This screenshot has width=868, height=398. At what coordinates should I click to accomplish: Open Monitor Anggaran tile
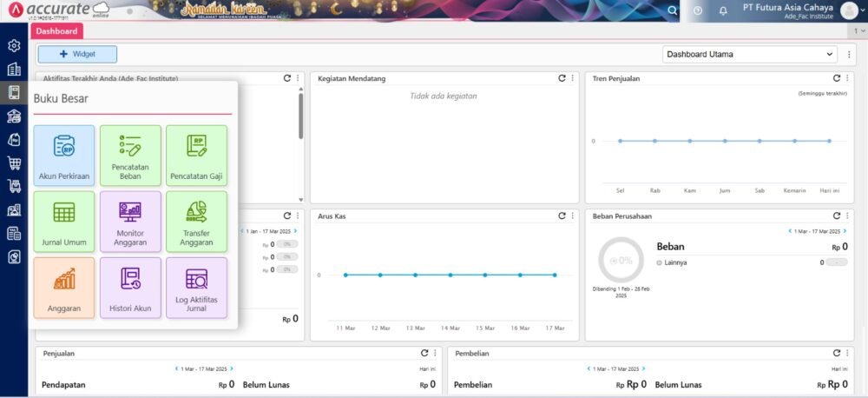130,222
